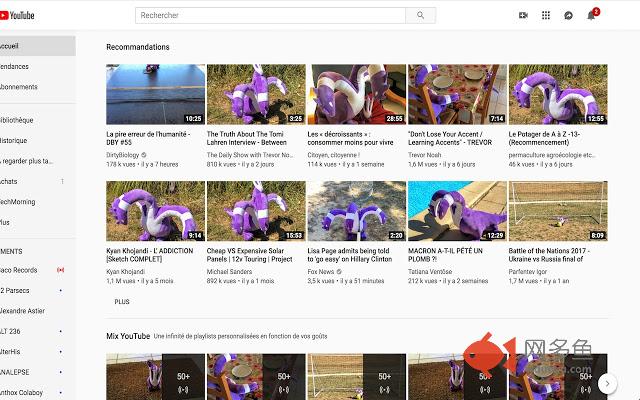Click title Cheap VS Expensive Solar Panels
This screenshot has width=640, height=400.
[249, 255]
